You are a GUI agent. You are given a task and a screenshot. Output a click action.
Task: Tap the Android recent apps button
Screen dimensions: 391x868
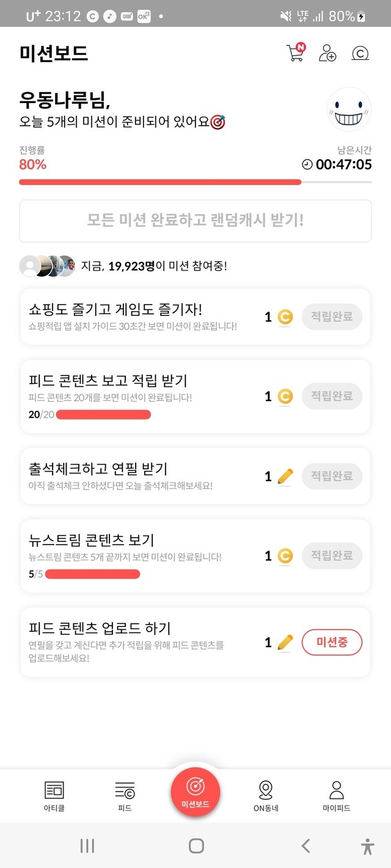point(87,845)
